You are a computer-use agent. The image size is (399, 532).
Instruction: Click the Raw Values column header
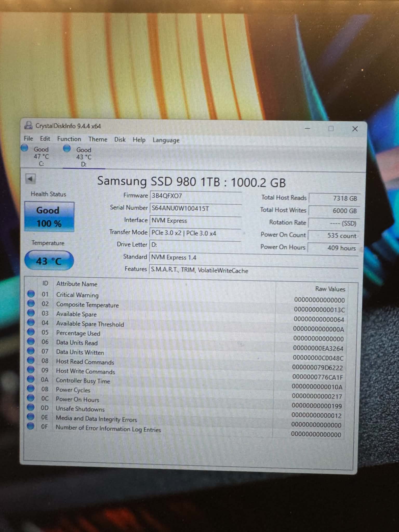pyautogui.click(x=330, y=289)
